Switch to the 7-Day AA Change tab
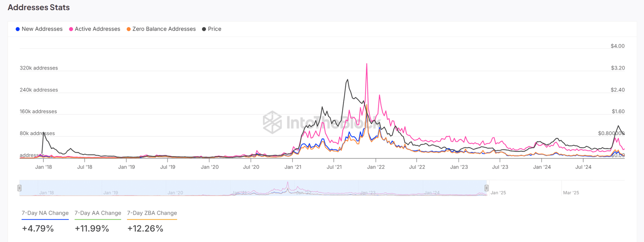This screenshot has width=644, height=242. 98,213
